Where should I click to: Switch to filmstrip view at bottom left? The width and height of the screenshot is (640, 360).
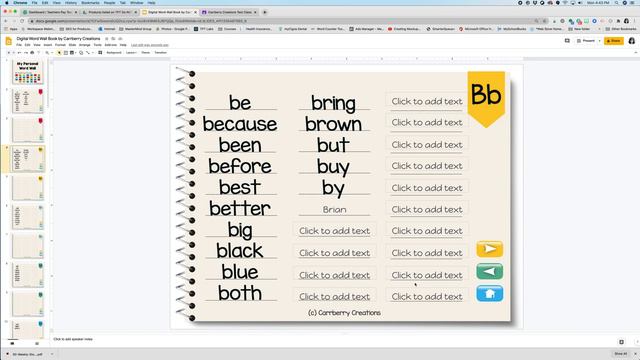pos(12,344)
